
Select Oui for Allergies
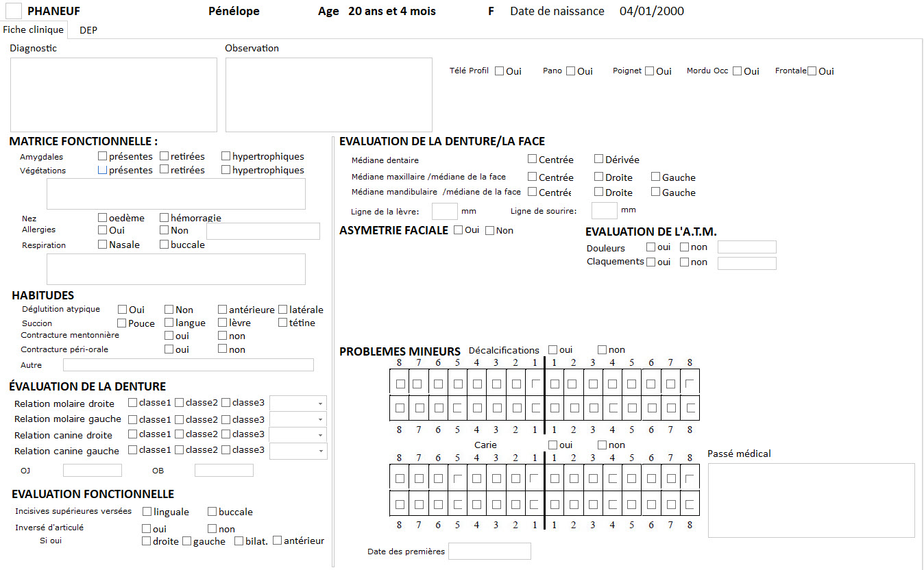pos(101,230)
